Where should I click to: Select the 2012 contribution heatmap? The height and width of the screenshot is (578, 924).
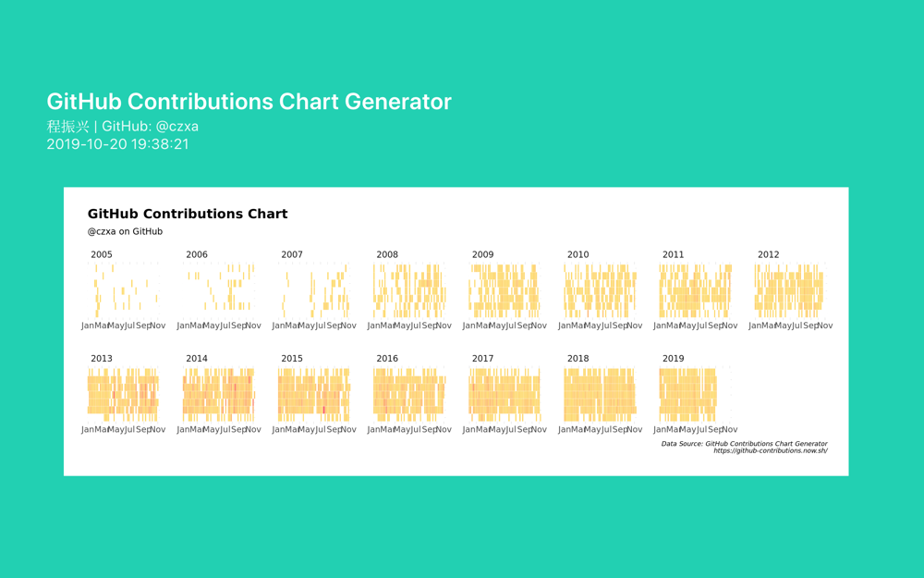791,290
